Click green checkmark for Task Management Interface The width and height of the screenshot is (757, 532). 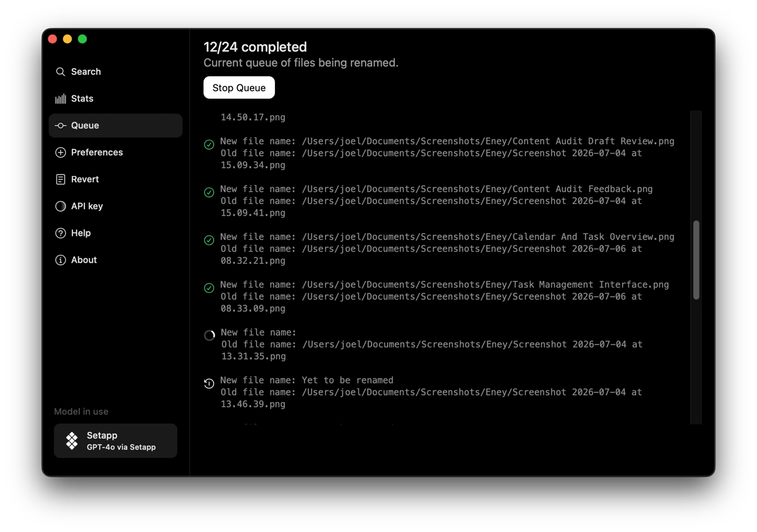coord(209,288)
